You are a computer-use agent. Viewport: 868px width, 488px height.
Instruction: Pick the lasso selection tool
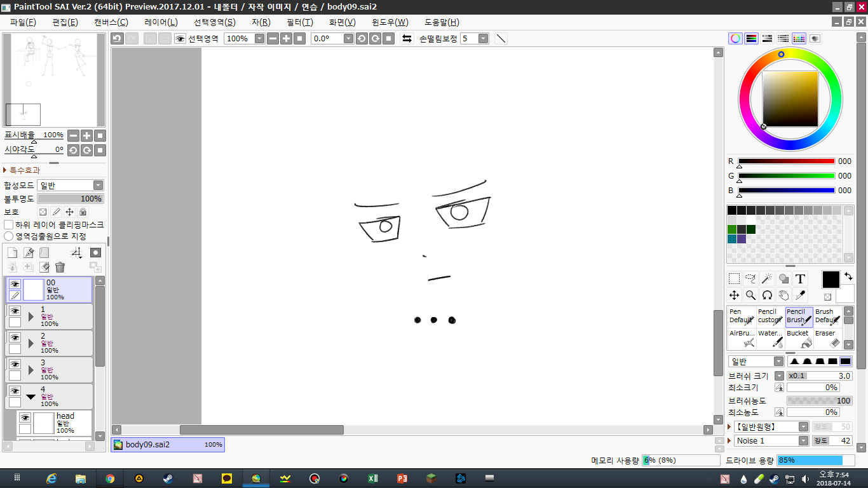click(x=750, y=279)
